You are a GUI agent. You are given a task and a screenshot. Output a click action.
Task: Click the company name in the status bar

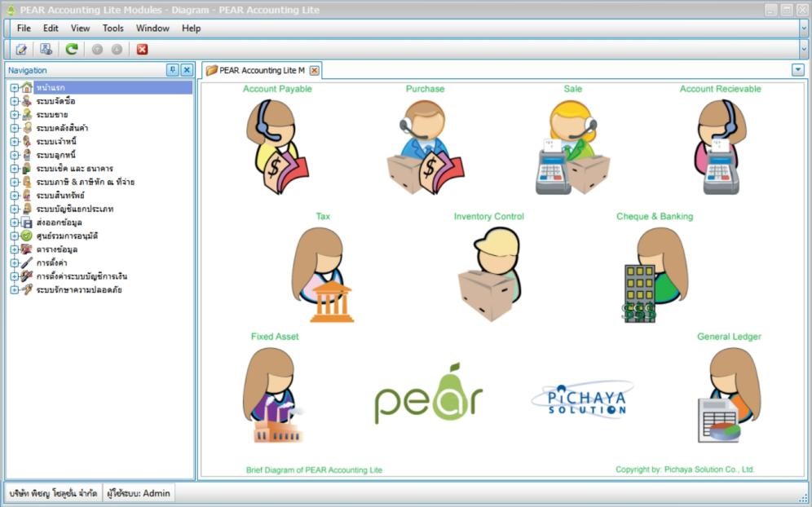coord(53,493)
